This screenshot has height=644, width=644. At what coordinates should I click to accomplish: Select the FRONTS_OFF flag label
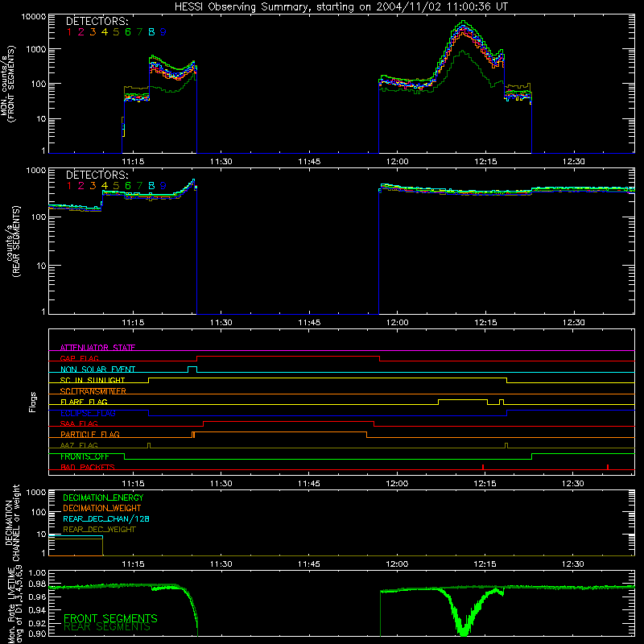pos(85,456)
